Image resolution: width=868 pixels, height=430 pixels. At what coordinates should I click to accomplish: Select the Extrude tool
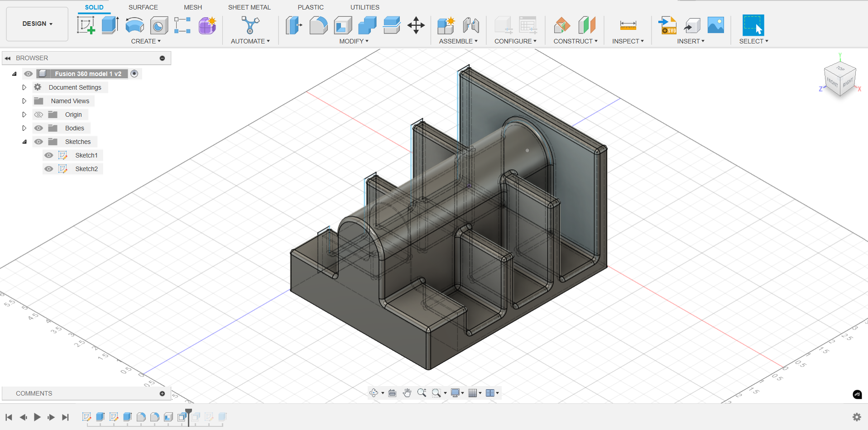click(x=110, y=25)
